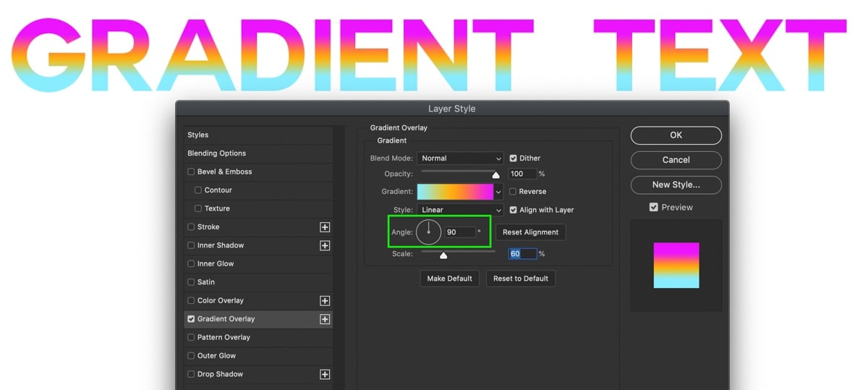Add another Stroke effect with plus icon
Screen dimensions: 868x390
pyautogui.click(x=325, y=227)
